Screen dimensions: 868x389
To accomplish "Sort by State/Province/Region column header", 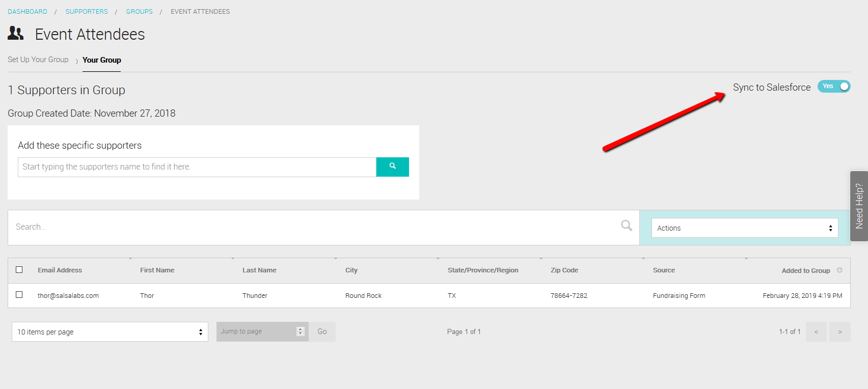I will pyautogui.click(x=483, y=270).
